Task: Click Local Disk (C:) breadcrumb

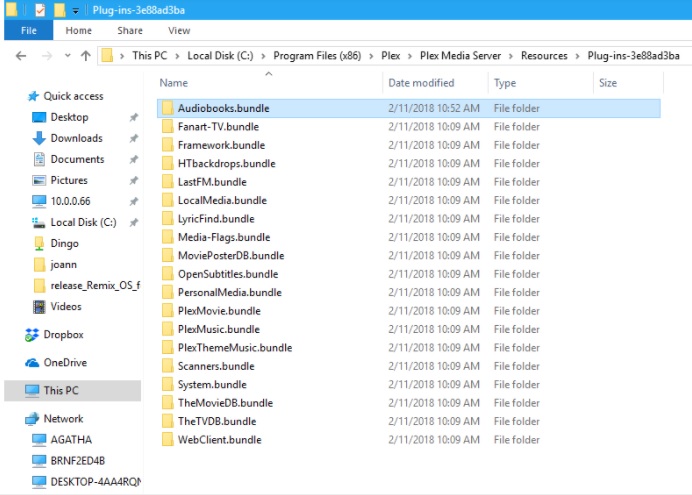Action: pyautogui.click(x=220, y=56)
